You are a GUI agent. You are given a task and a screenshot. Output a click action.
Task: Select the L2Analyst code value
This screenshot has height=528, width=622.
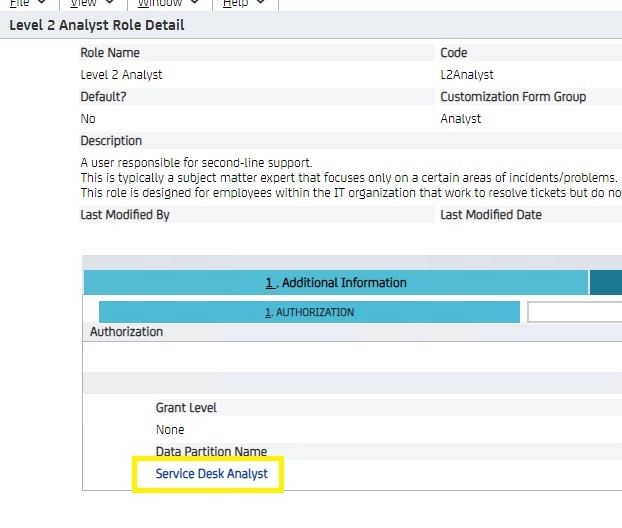pyautogui.click(x=467, y=75)
